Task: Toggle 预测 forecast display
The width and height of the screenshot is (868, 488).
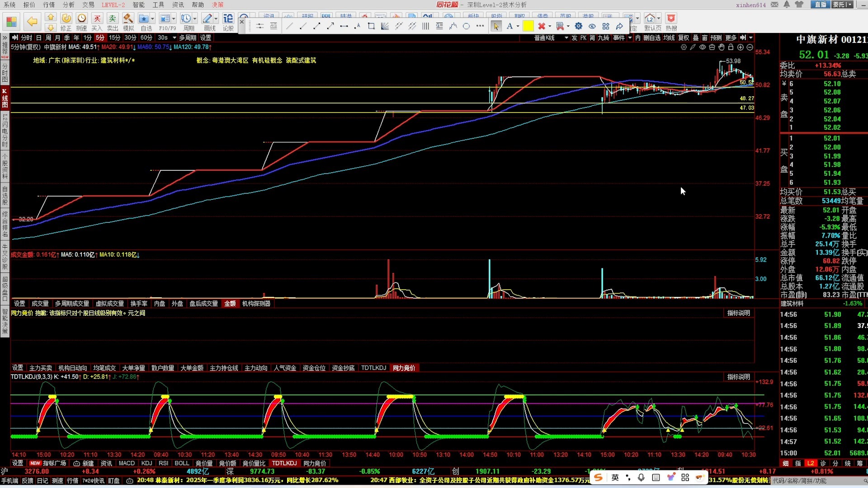Action: pos(716,38)
